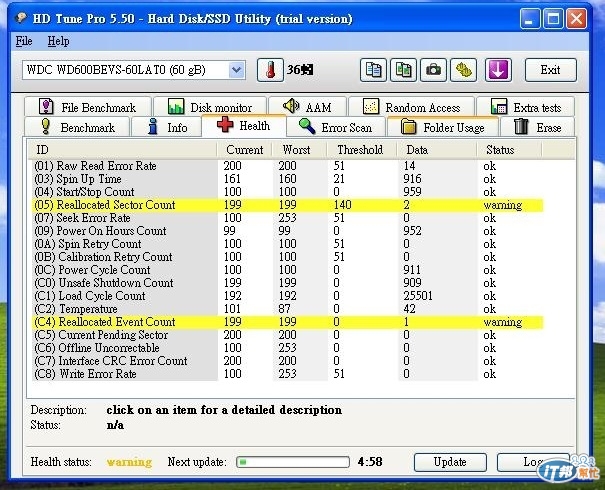Image resolution: width=605 pixels, height=490 pixels.
Task: Click warning status of Reallocated Event Count
Action: [502, 322]
